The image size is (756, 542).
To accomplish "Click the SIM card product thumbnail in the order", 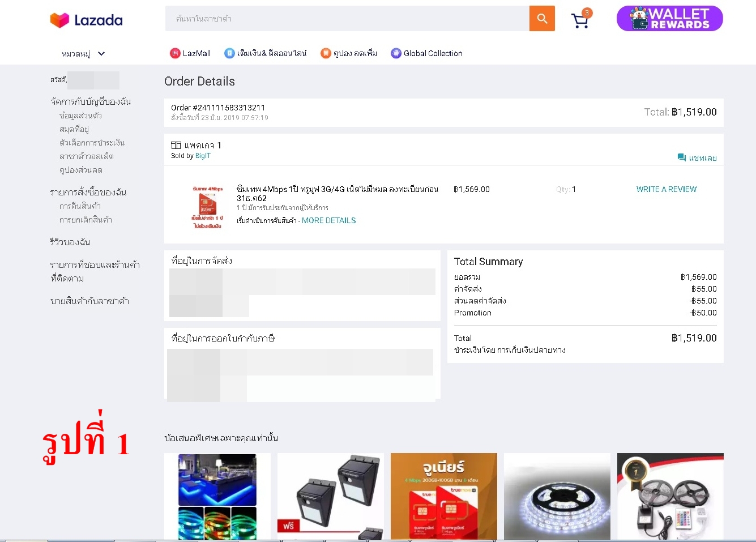I will [x=207, y=207].
